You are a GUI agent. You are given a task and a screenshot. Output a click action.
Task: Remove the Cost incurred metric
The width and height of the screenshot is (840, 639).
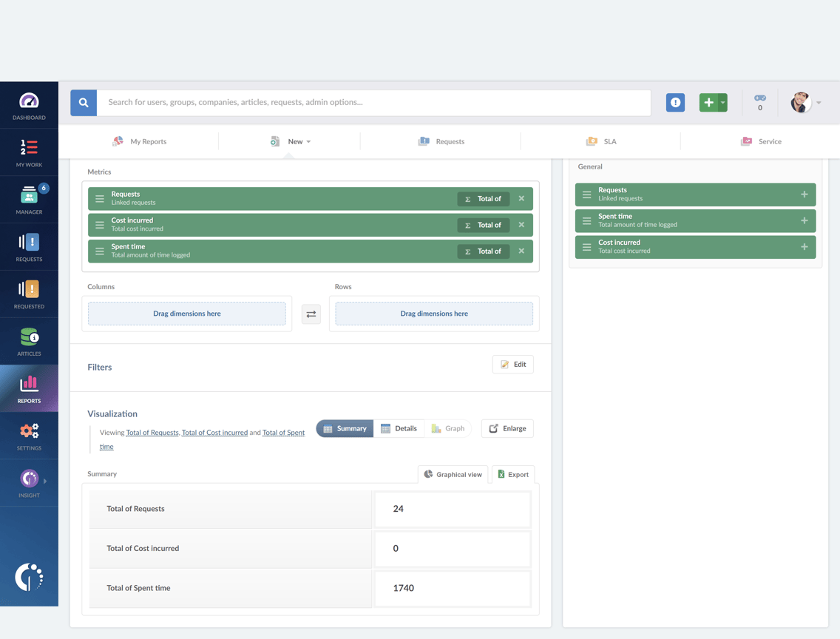521,225
